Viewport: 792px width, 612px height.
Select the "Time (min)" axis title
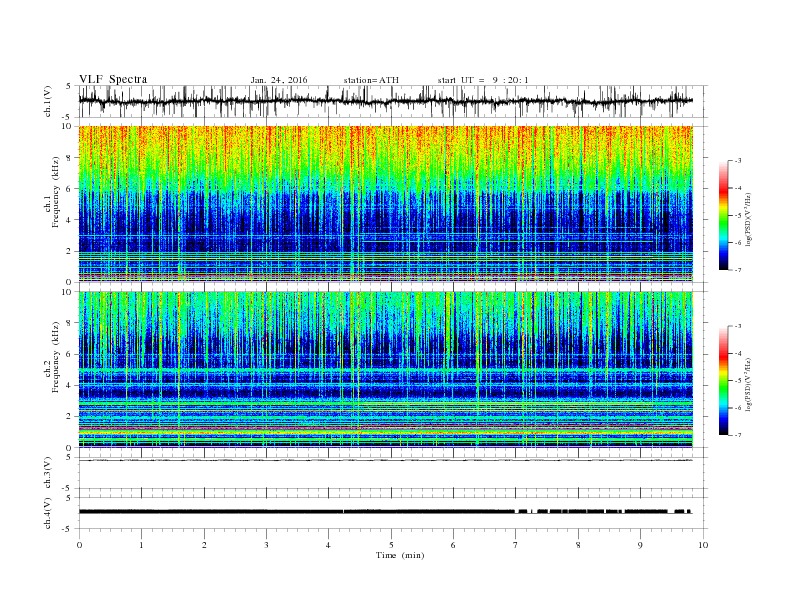[x=400, y=555]
